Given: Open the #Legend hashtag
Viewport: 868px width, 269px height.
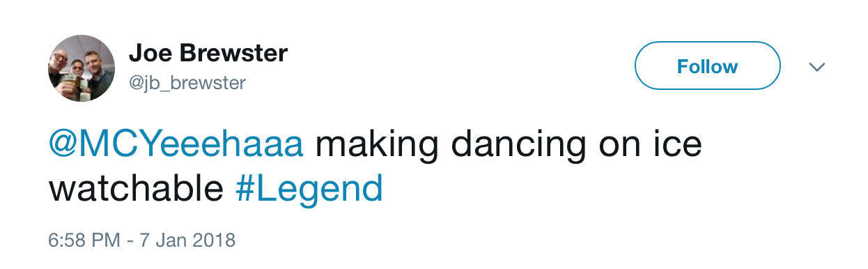Looking at the screenshot, I should coord(309,189).
